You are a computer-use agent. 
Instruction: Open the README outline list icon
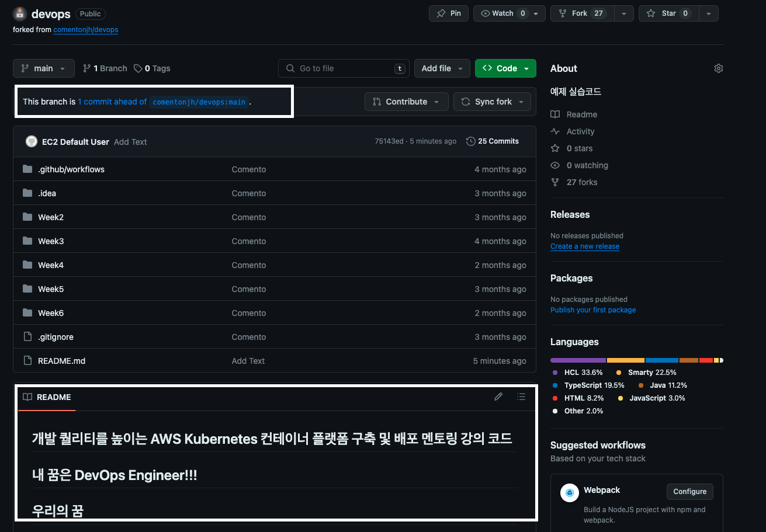(x=521, y=397)
